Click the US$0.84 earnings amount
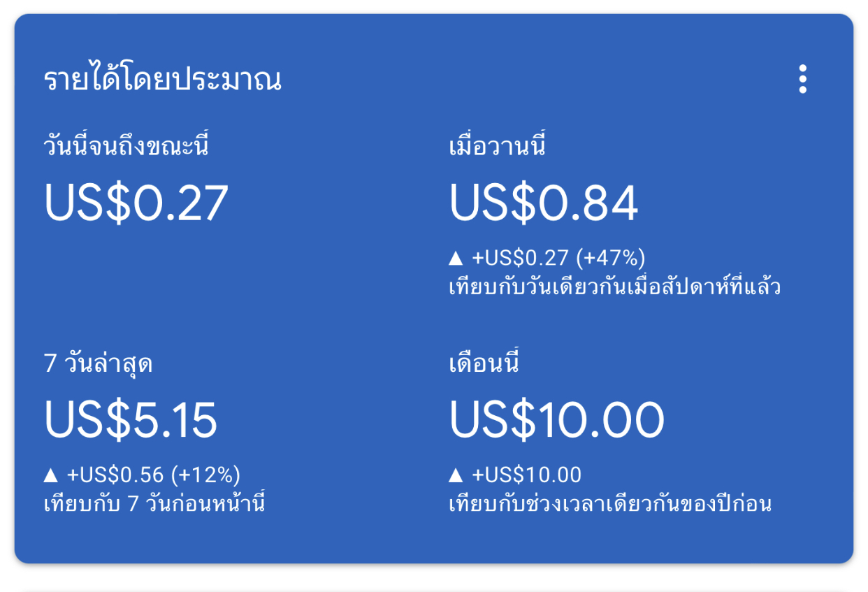Screen dimensions: 868x592 pos(543,203)
